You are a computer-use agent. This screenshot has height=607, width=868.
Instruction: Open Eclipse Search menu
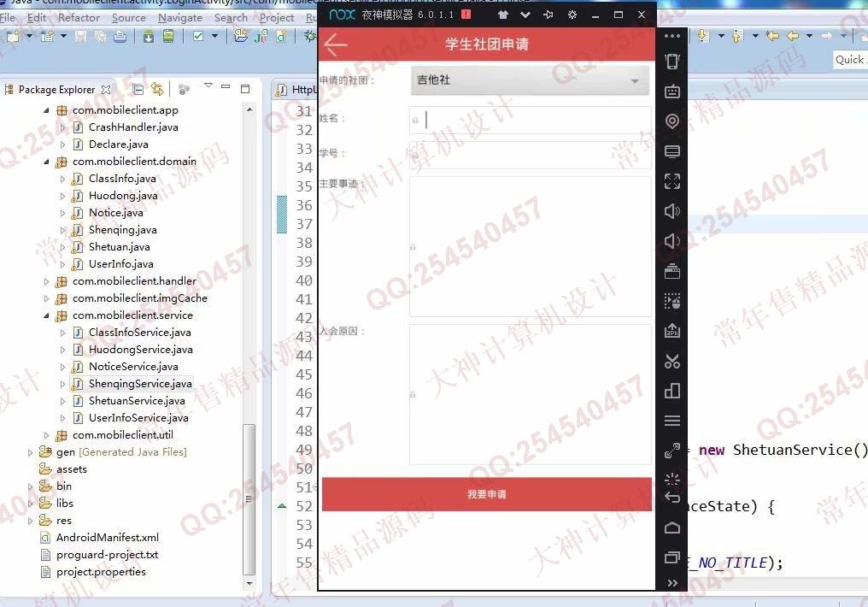click(231, 18)
